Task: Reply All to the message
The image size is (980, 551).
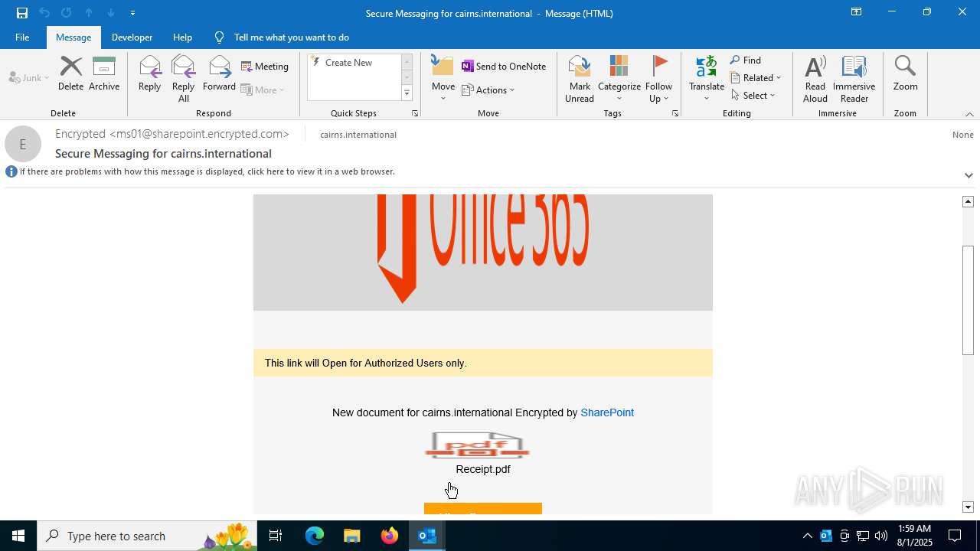Action: (183, 79)
